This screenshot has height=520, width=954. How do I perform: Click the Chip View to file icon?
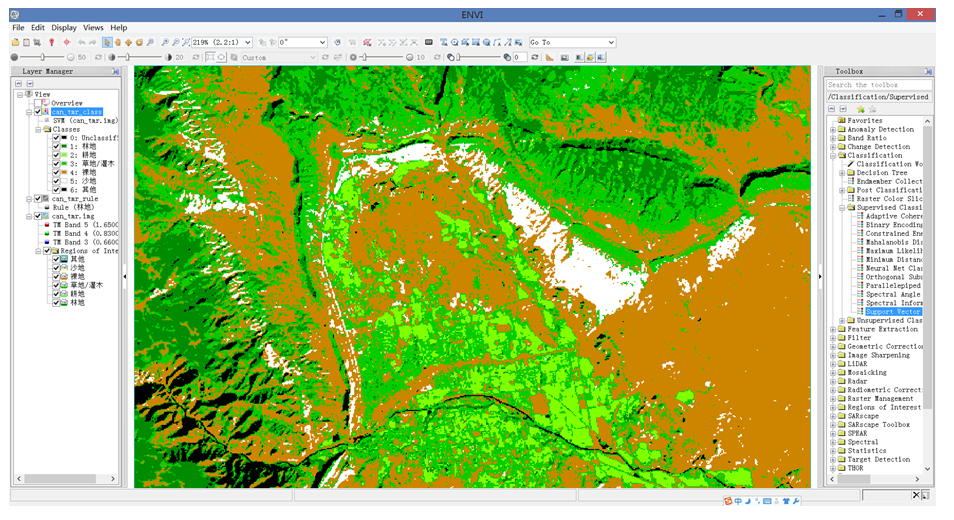point(37,43)
